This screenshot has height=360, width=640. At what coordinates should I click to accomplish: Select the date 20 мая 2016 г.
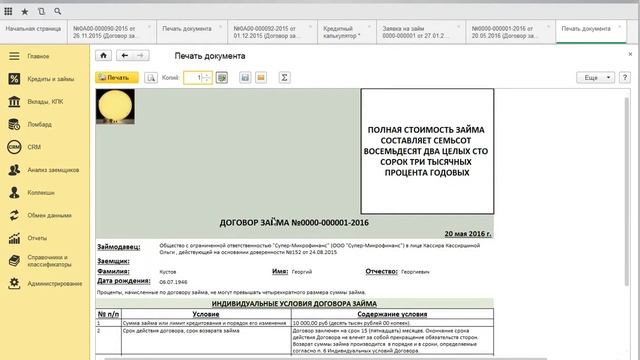468,234
